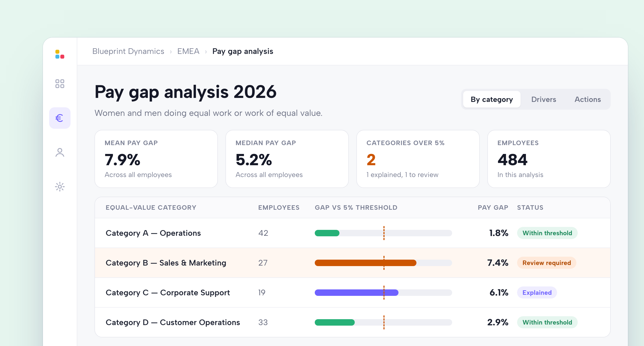Go to Blueprint Dynamics breadcrumb
This screenshot has width=644, height=346.
tap(128, 51)
